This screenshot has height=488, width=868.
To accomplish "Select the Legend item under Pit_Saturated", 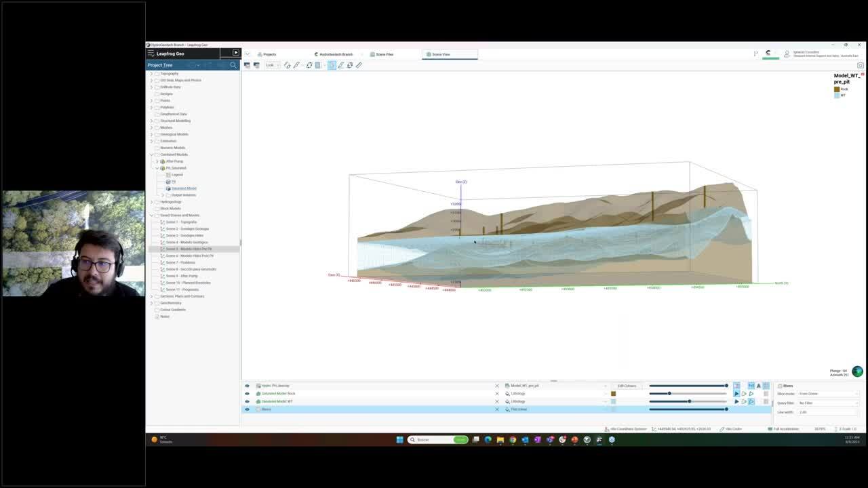I will 177,175.
